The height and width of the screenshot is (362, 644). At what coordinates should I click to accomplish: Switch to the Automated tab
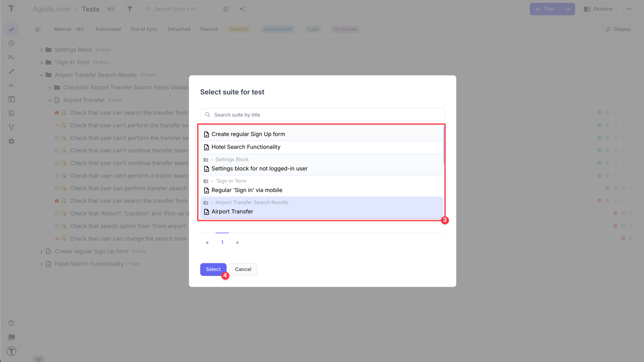coord(108,29)
